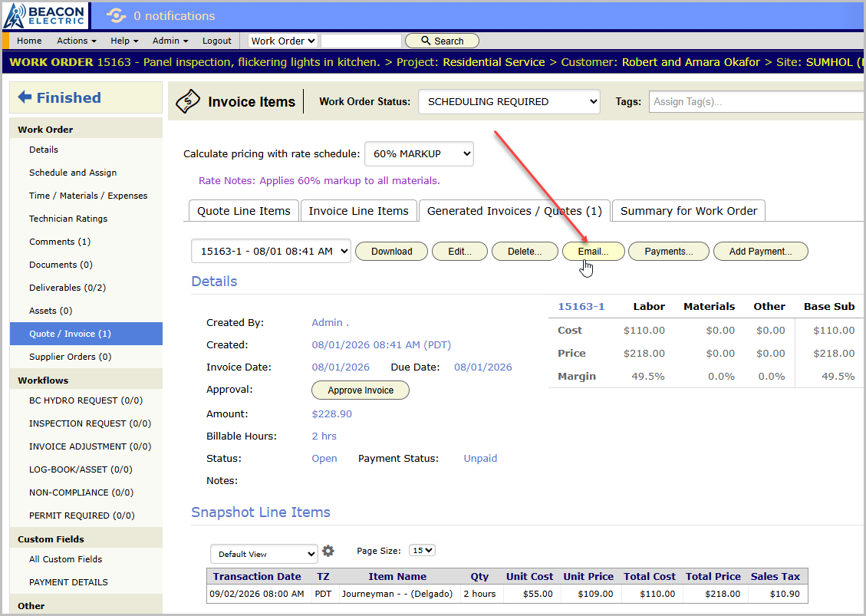Viewport: 866px width, 616px height.
Task: Switch to the Invoice Line Items tab
Action: pos(358,211)
